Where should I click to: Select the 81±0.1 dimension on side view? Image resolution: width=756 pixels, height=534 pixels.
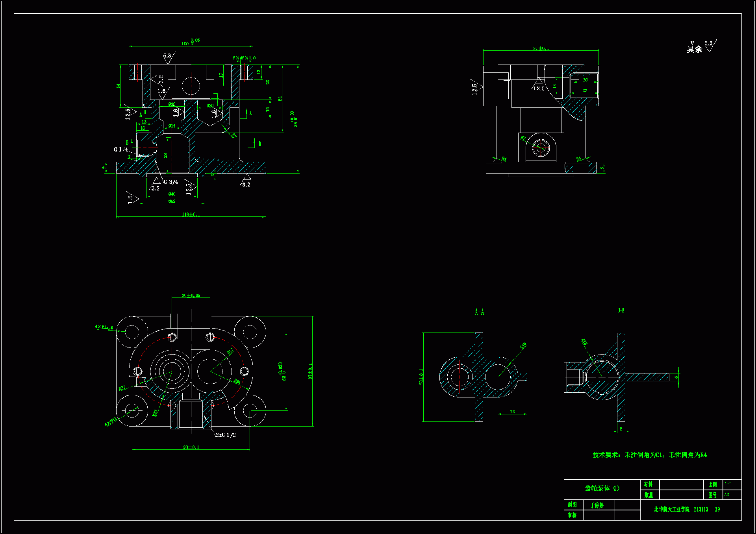pyautogui.click(x=541, y=48)
